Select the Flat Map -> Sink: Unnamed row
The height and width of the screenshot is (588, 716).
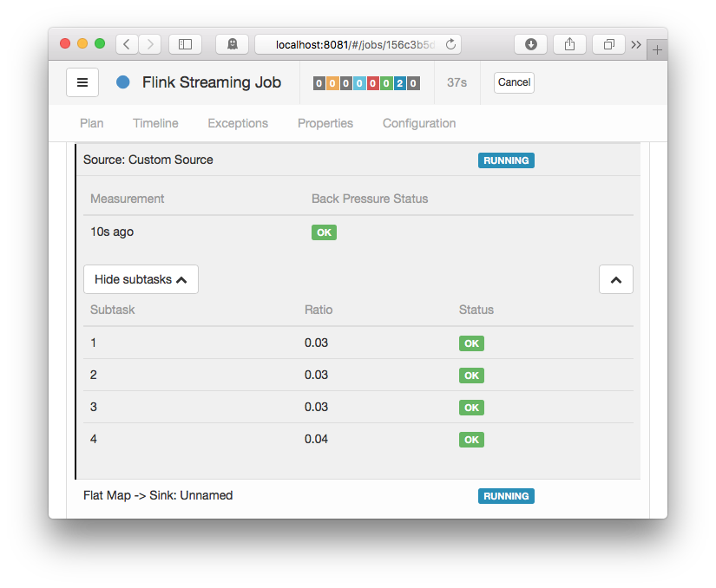(158, 495)
